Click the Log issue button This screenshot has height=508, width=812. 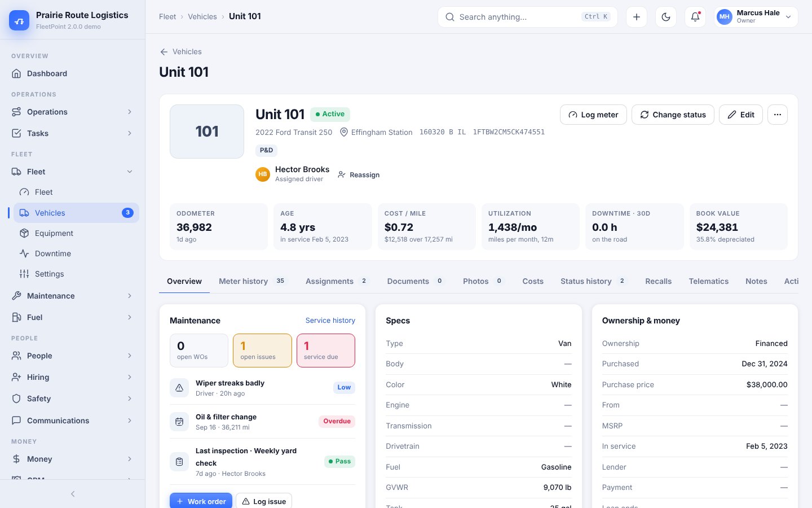(x=264, y=501)
